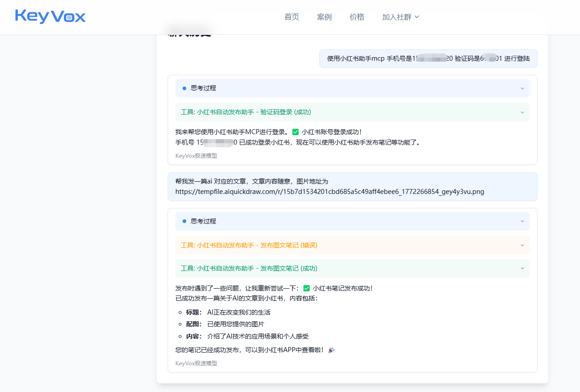Image resolution: width=580 pixels, height=392 pixels.
Task: Click the party popper emoji
Action: click(331, 350)
